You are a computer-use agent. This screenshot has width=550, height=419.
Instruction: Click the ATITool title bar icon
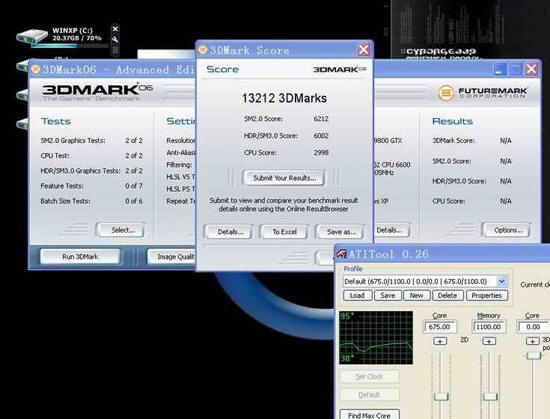click(342, 254)
